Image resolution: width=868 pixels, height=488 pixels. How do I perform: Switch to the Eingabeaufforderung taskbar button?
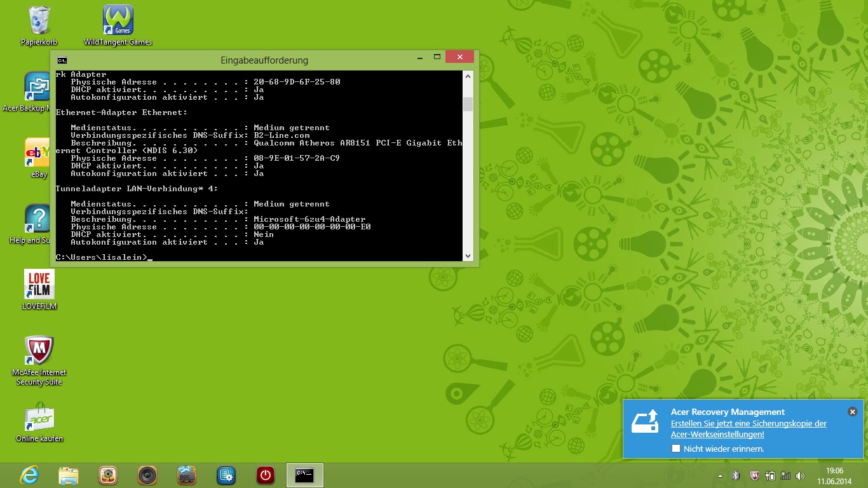(305, 475)
